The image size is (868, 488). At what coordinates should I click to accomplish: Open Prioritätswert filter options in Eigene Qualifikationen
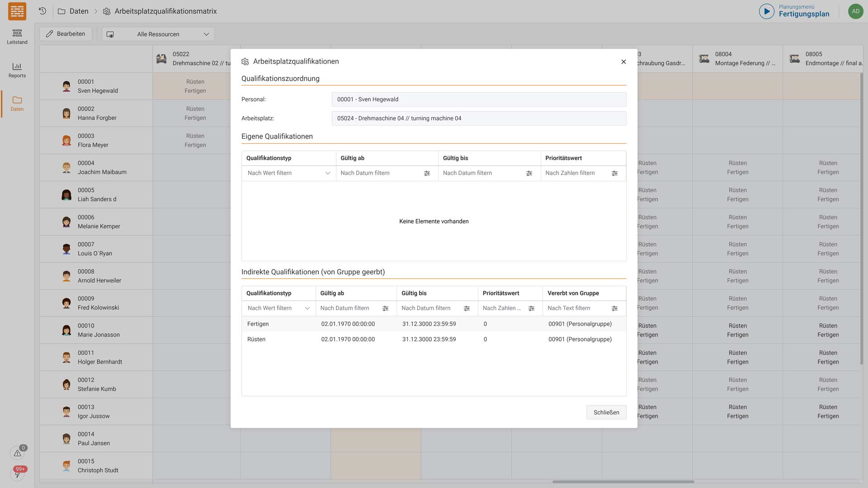coord(614,173)
